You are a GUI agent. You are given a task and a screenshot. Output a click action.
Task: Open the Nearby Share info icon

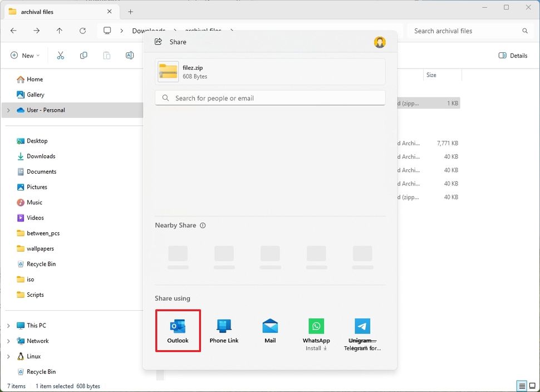click(203, 225)
